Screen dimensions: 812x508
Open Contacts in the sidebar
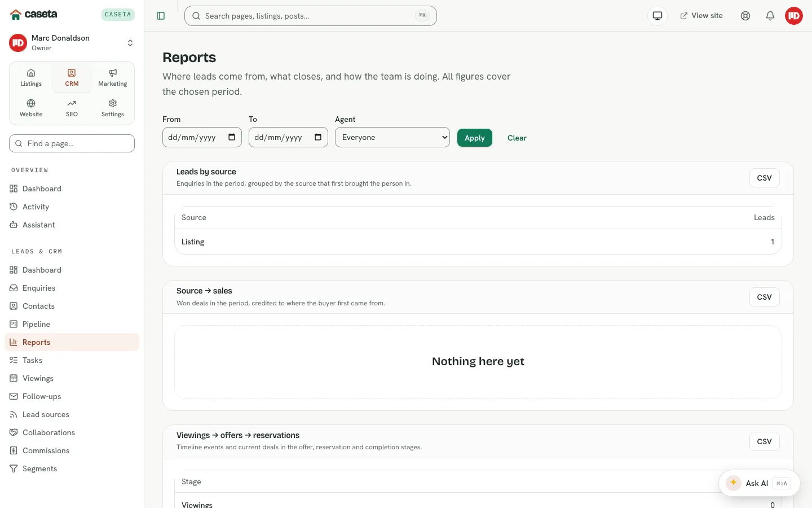72,306
